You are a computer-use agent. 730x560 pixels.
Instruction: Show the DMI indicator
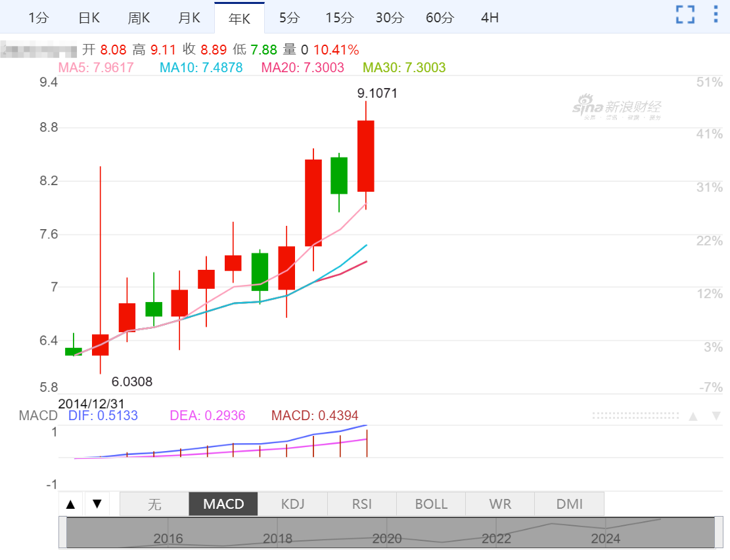point(569,504)
